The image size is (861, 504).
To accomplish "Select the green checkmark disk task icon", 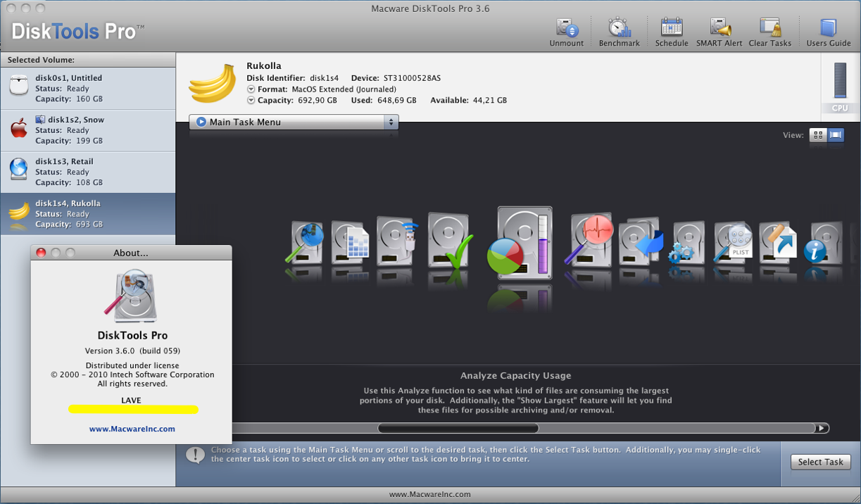I will (x=451, y=241).
